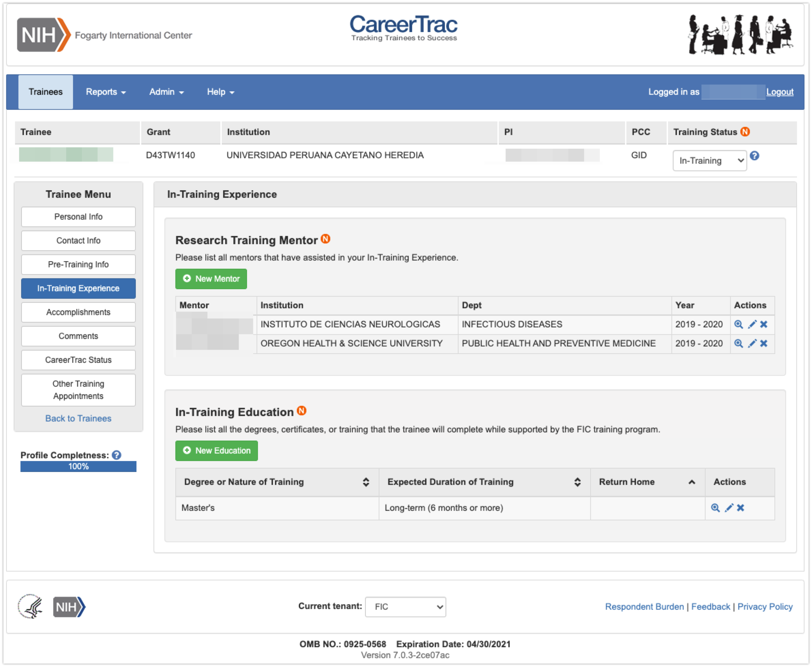Edit the Master's education entry
The height and width of the screenshot is (667, 812).
pyautogui.click(x=729, y=508)
